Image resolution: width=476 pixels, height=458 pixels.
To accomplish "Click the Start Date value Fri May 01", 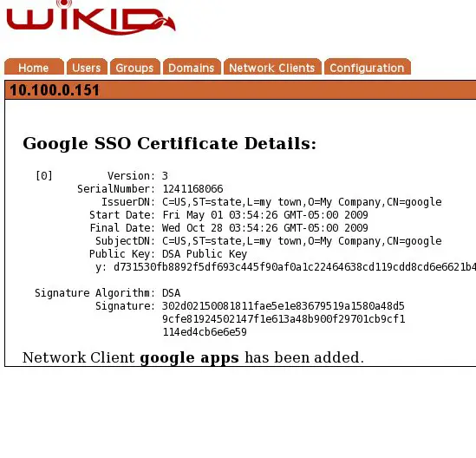I will pyautogui.click(x=265, y=215).
